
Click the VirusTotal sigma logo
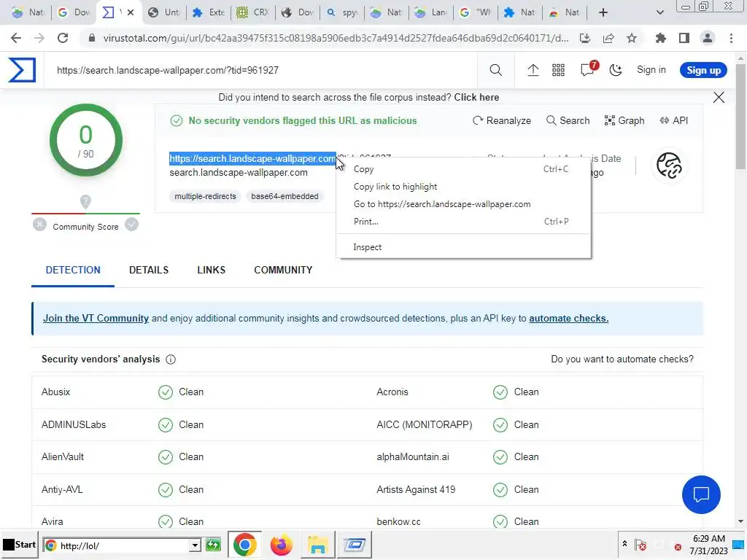[22, 70]
